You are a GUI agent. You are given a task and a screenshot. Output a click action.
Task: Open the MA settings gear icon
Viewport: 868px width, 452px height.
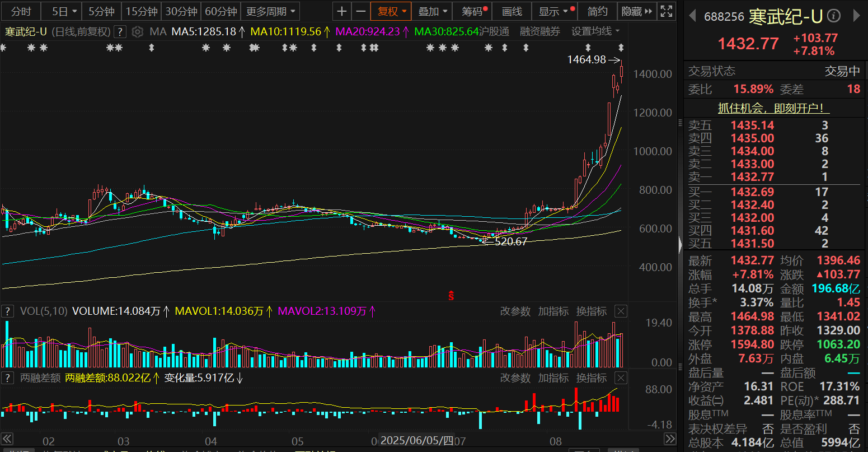point(137,32)
